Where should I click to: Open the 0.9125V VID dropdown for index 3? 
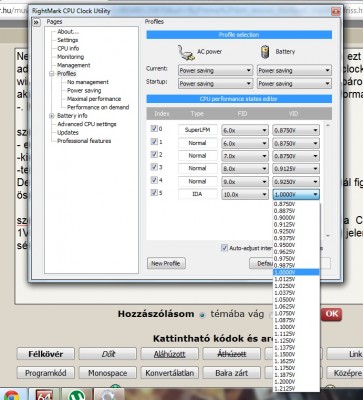pyautogui.click(x=296, y=169)
